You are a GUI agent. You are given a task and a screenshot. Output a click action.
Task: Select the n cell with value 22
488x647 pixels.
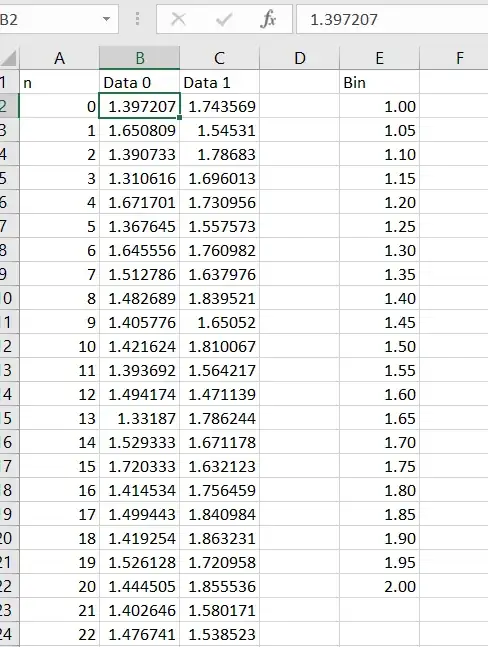click(59, 634)
